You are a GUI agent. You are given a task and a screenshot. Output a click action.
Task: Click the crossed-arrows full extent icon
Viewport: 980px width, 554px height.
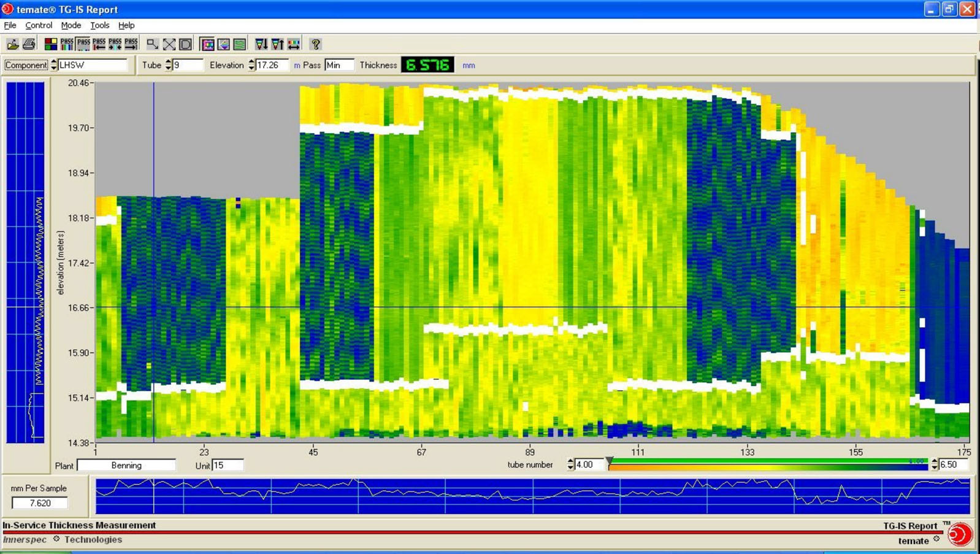click(x=169, y=44)
